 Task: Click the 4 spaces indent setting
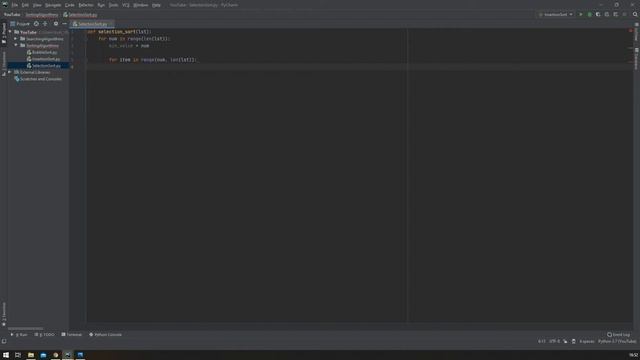[587, 341]
